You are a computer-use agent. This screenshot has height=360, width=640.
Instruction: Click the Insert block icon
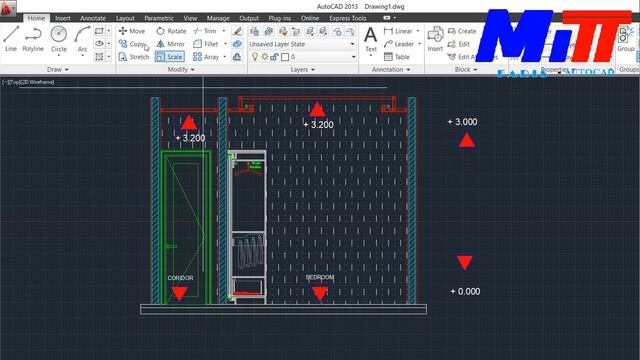(x=435, y=39)
